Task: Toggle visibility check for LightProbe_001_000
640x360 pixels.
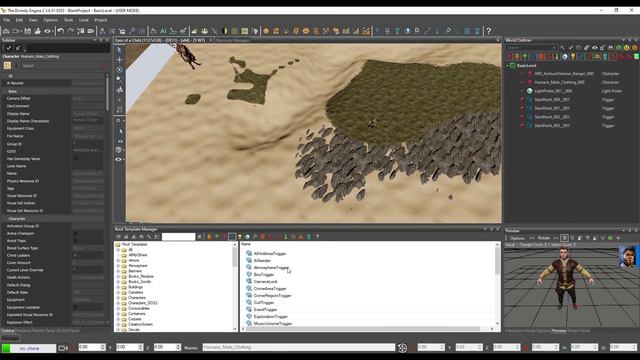Action: pos(522,91)
